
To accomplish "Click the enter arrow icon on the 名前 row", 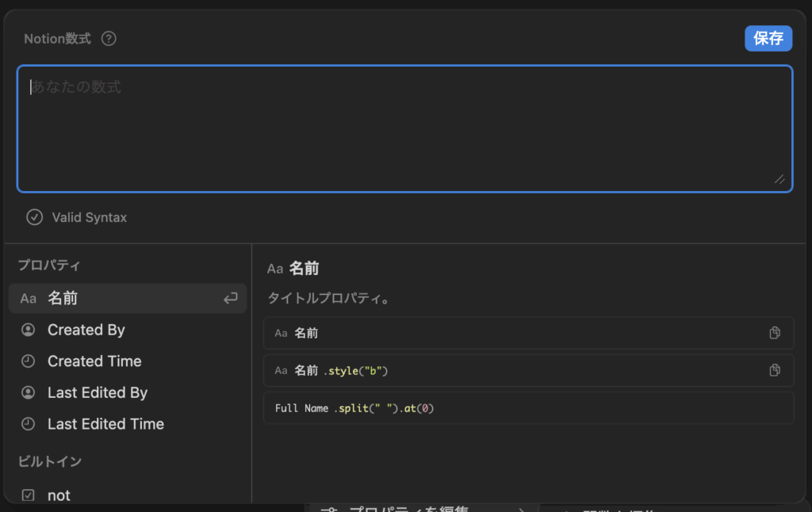I will point(231,298).
